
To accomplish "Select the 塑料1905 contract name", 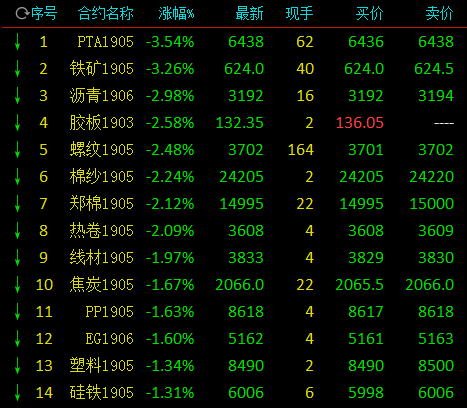I will click(102, 366).
